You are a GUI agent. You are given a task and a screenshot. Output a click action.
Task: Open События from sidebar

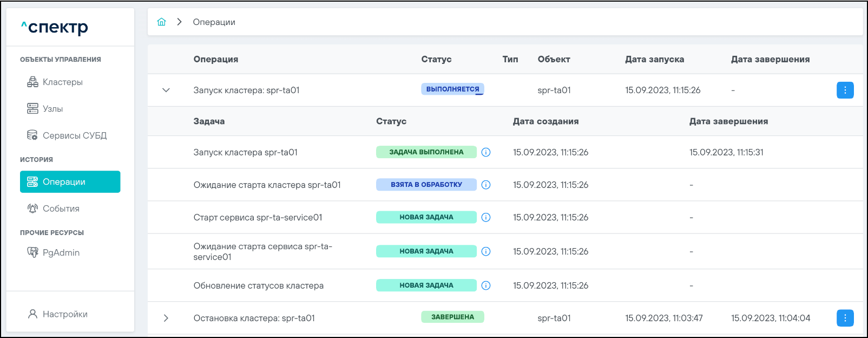[61, 209]
